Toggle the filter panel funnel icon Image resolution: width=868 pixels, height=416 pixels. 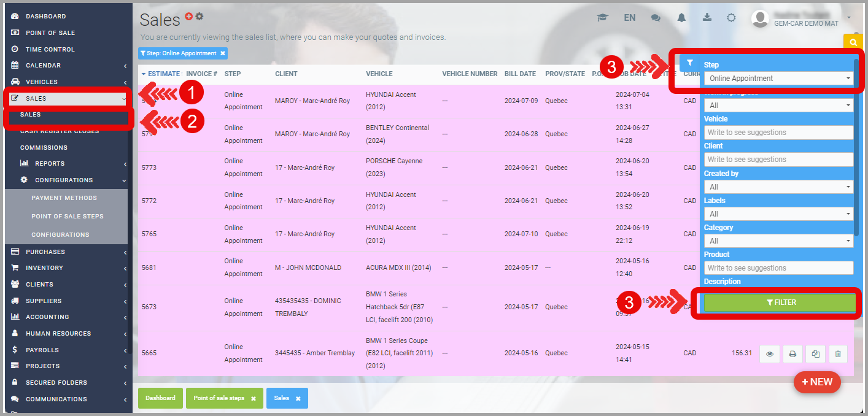[x=690, y=63]
